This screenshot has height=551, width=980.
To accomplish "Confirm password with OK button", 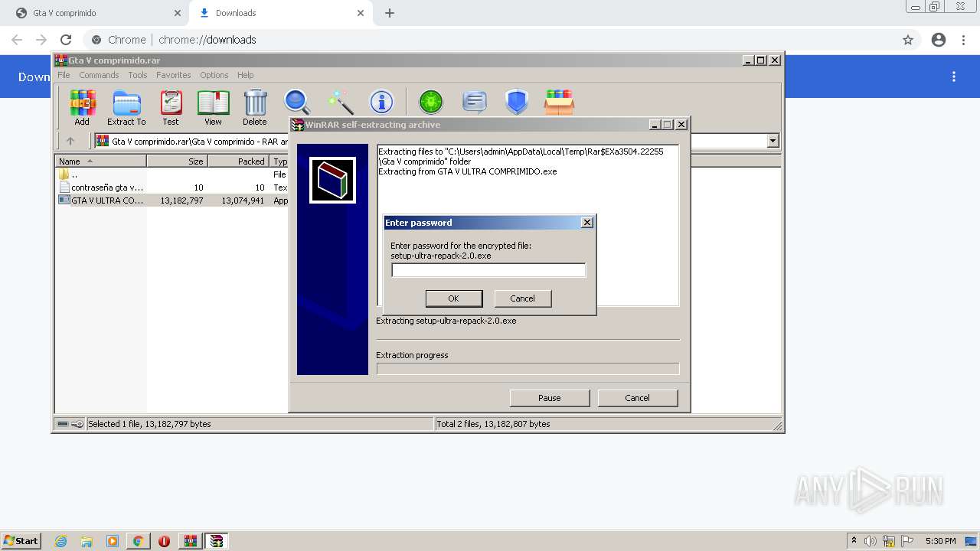I will point(453,298).
